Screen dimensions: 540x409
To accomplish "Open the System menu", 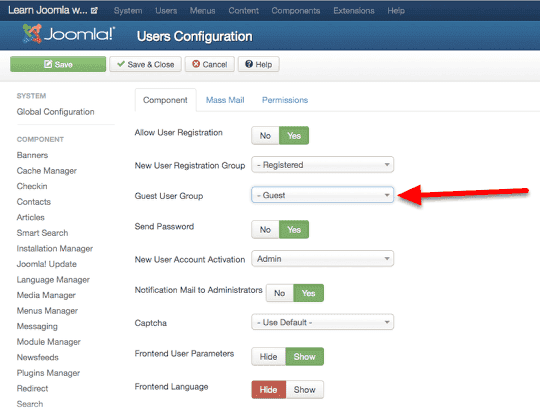I will tap(128, 11).
